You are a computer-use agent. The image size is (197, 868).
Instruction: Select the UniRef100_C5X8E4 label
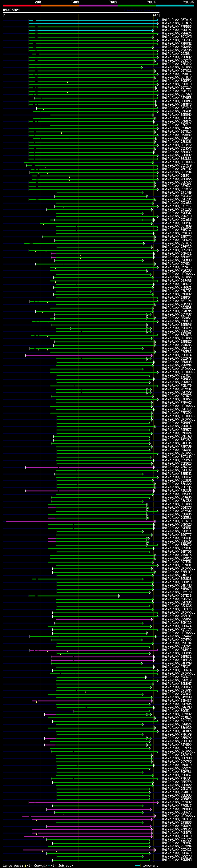(x=177, y=375)
